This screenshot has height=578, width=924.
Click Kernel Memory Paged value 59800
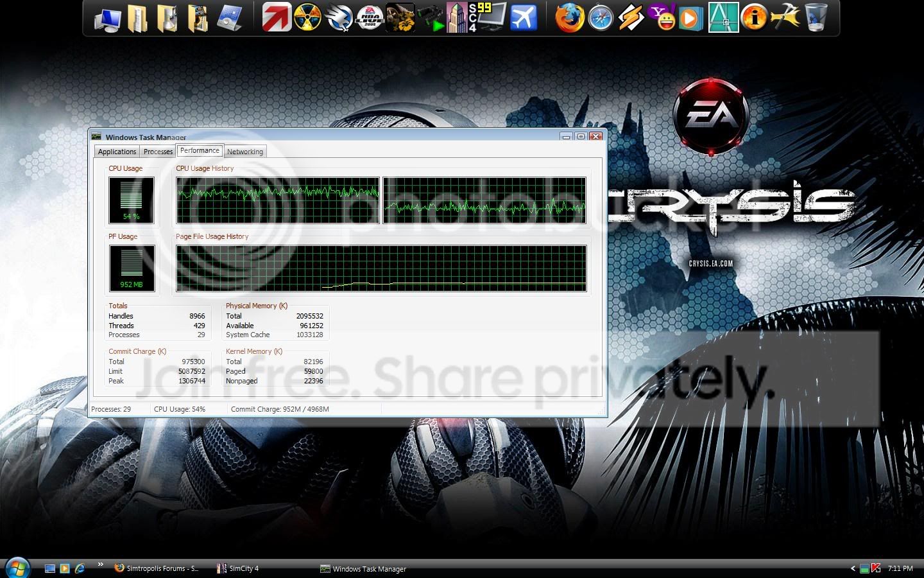[314, 371]
